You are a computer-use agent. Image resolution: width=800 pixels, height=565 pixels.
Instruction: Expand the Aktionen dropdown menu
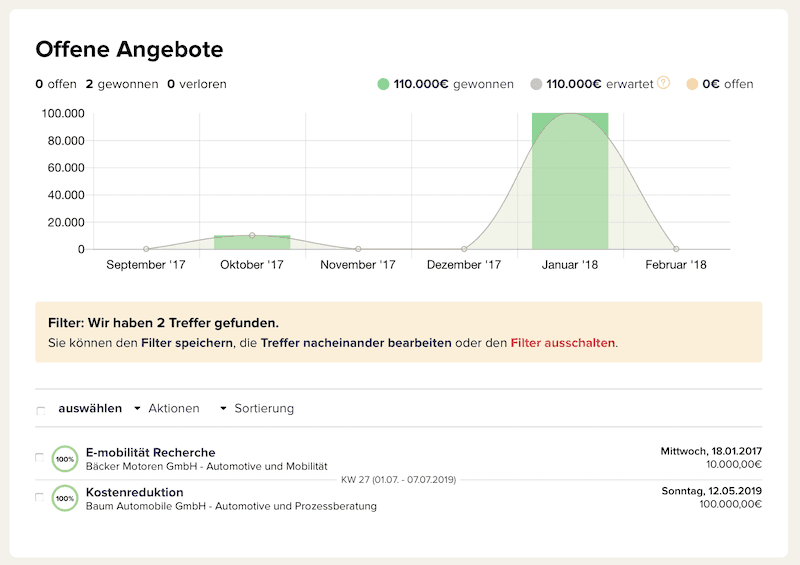[166, 408]
